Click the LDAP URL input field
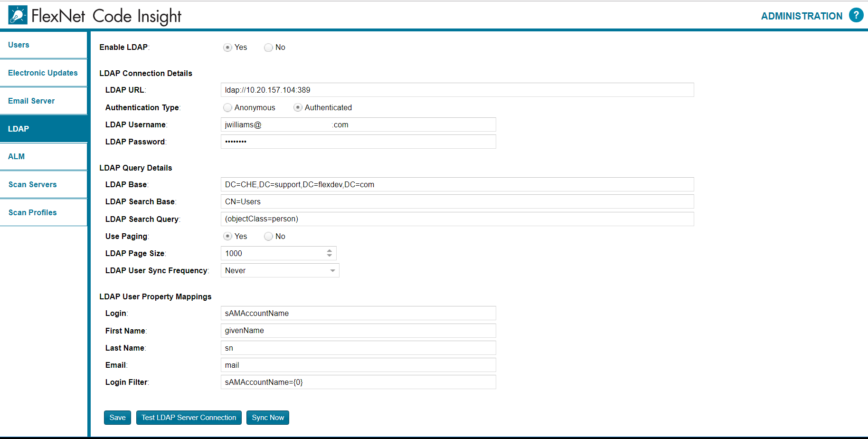 tap(457, 90)
